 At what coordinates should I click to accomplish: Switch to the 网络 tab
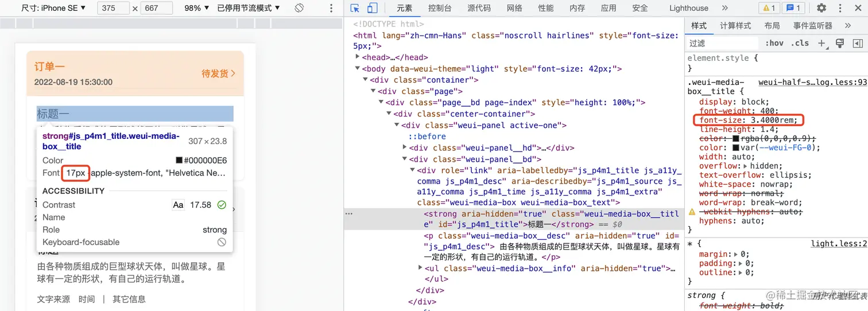tap(514, 8)
